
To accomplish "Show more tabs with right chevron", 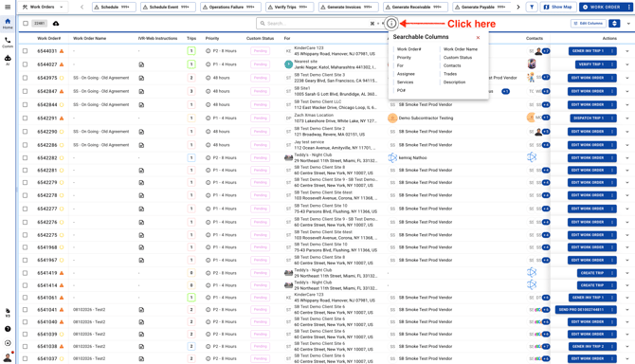I will coord(518,7).
